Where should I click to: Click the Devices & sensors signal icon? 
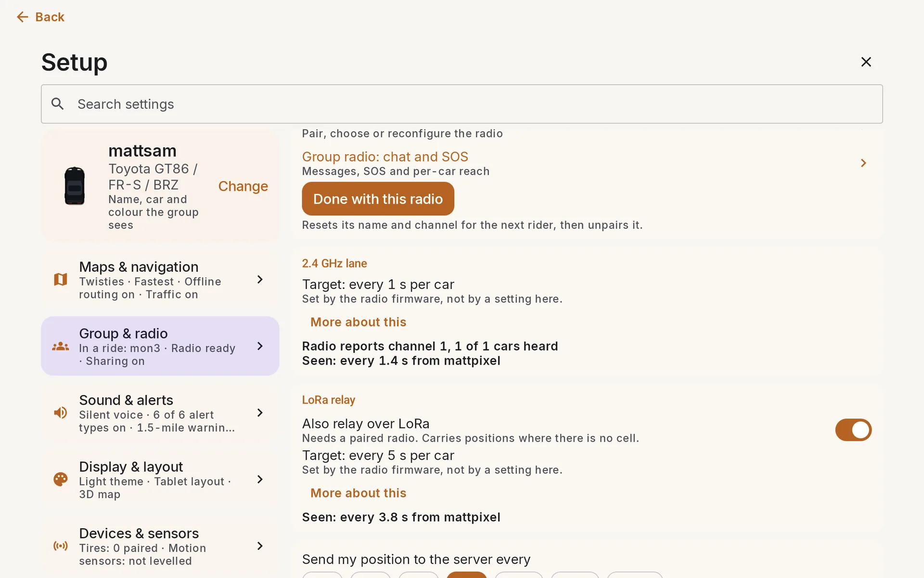click(61, 546)
